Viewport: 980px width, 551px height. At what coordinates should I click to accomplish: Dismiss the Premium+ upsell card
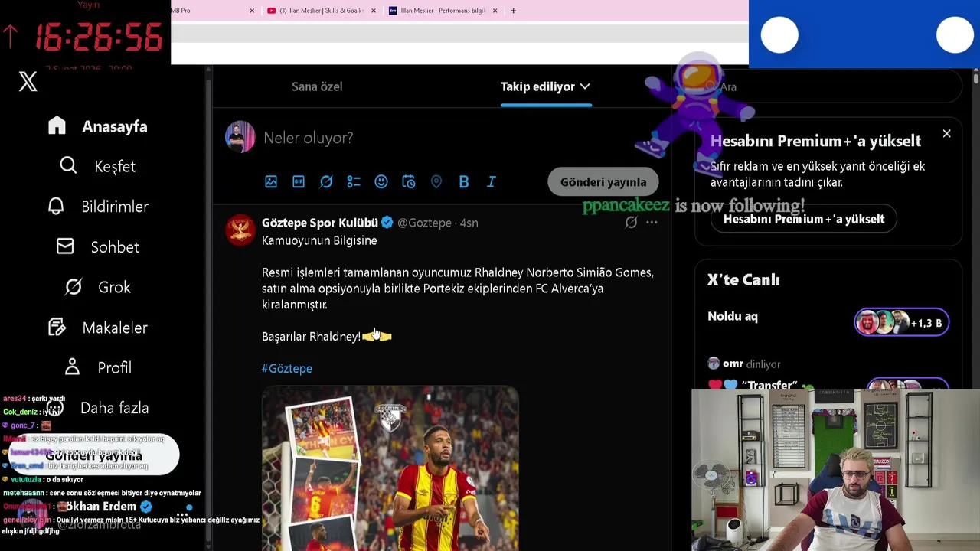946,134
